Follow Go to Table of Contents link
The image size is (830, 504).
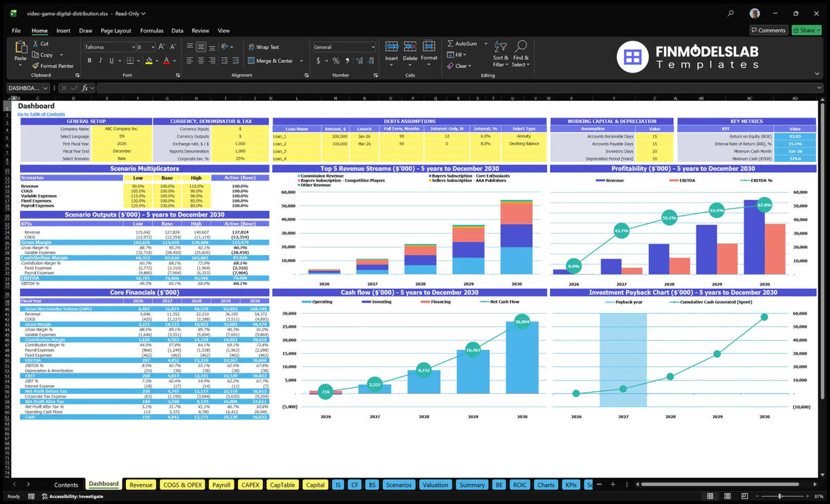pyautogui.click(x=41, y=114)
